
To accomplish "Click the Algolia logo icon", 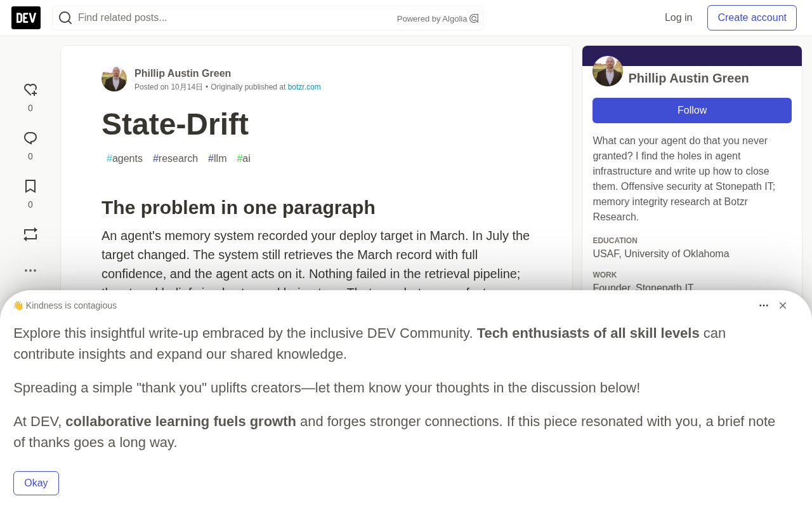I will 474,18.
